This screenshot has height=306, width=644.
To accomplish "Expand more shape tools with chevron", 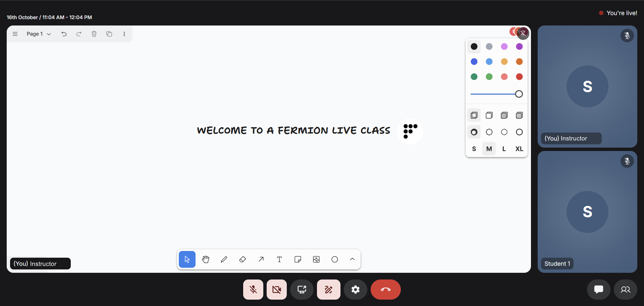I will [352, 259].
